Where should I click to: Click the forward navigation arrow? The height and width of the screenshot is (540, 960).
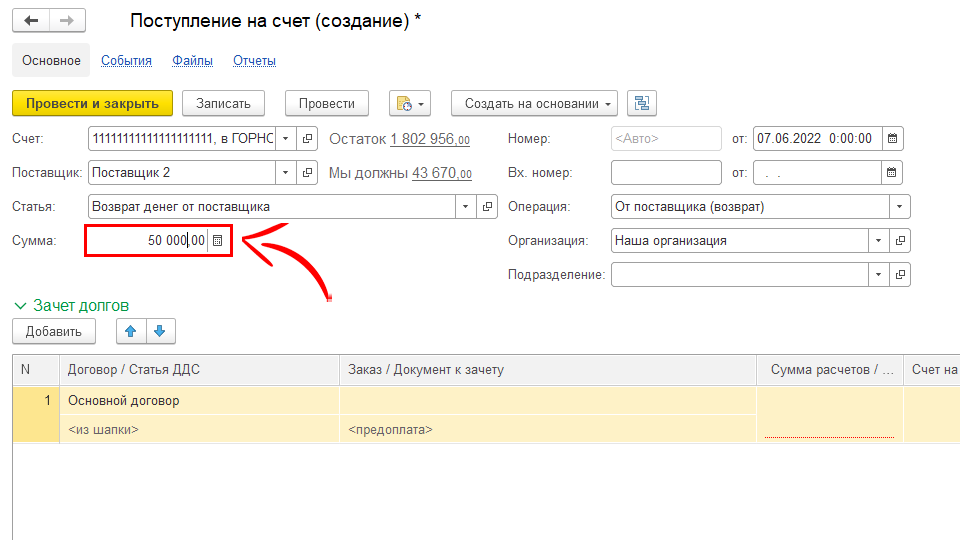coord(66,21)
